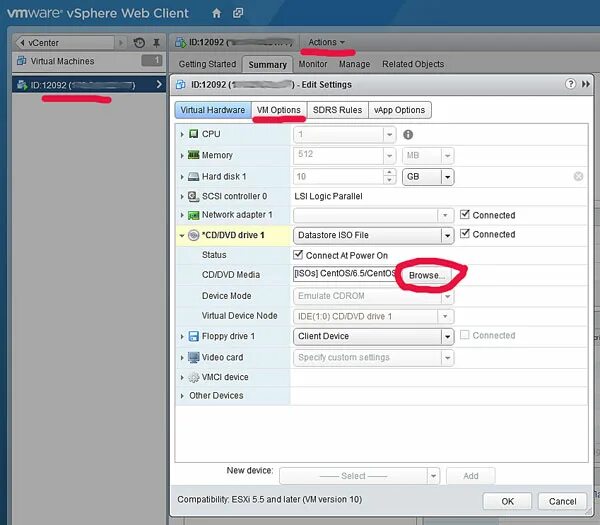
Task: Open the Monitor tab
Action: tap(313, 64)
